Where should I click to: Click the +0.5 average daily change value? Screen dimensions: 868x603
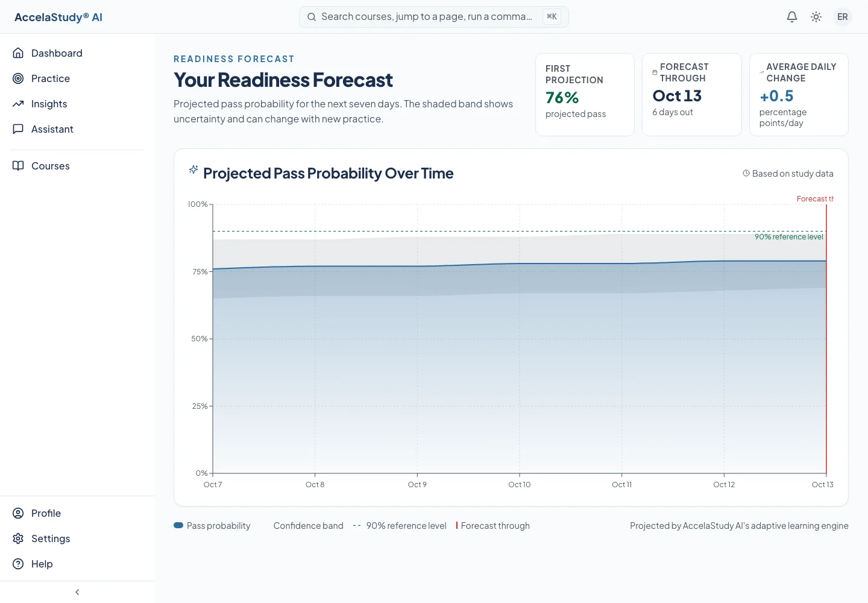[776, 96]
